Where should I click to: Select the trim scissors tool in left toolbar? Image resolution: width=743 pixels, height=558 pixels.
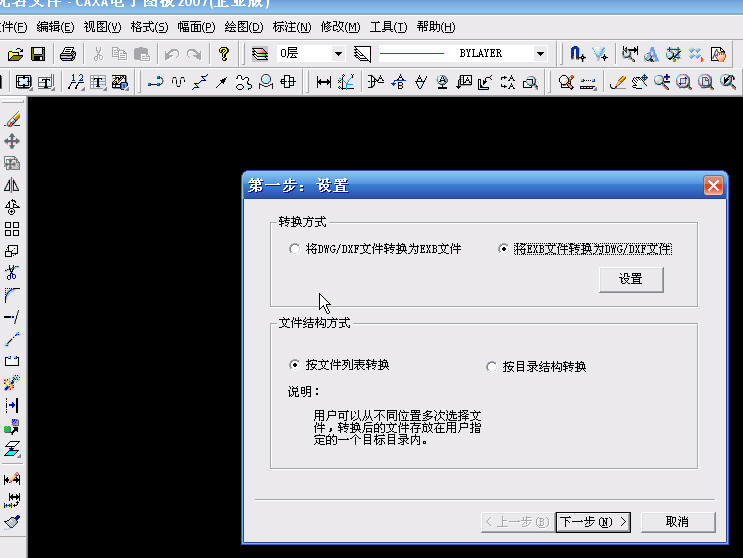tap(12, 273)
